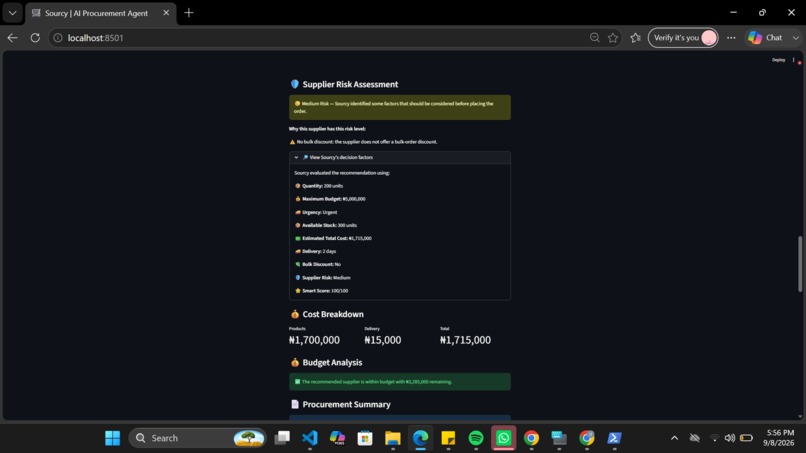Click the Bulk Discount: No line
The height and width of the screenshot is (453, 806).
click(x=318, y=264)
